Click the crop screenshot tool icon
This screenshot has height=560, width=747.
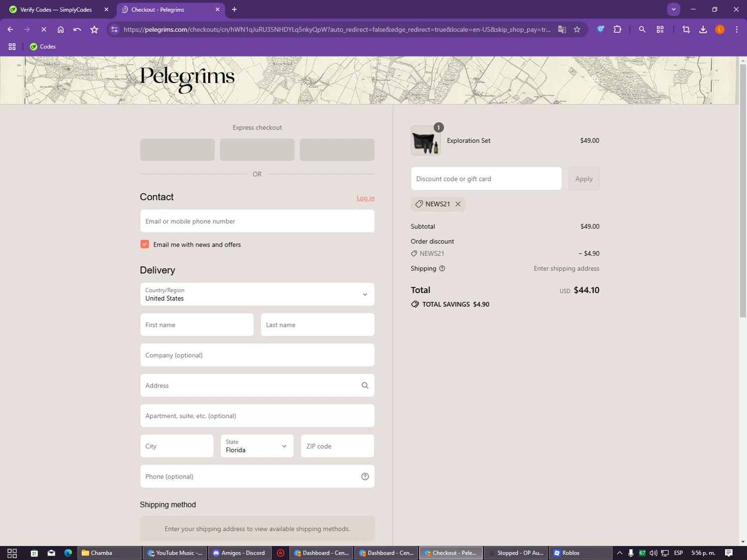point(686,29)
